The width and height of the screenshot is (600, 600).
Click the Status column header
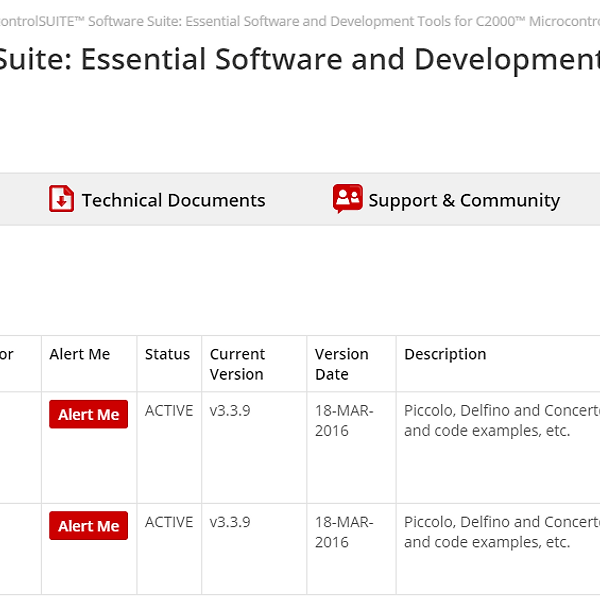(167, 354)
